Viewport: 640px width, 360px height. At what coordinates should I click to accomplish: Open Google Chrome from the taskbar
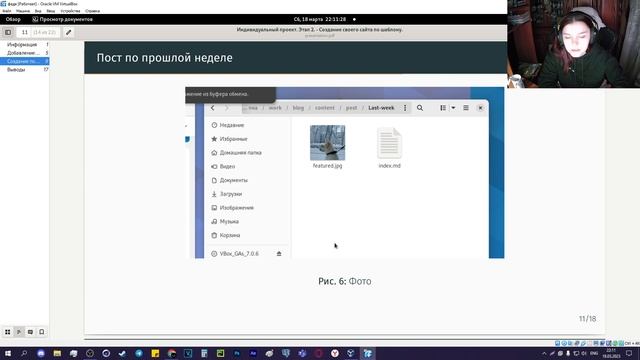click(171, 353)
